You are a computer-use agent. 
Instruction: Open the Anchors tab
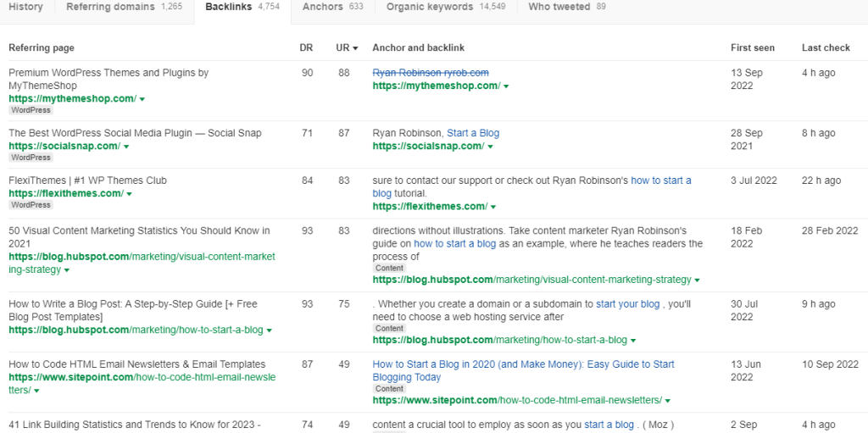[x=332, y=7]
